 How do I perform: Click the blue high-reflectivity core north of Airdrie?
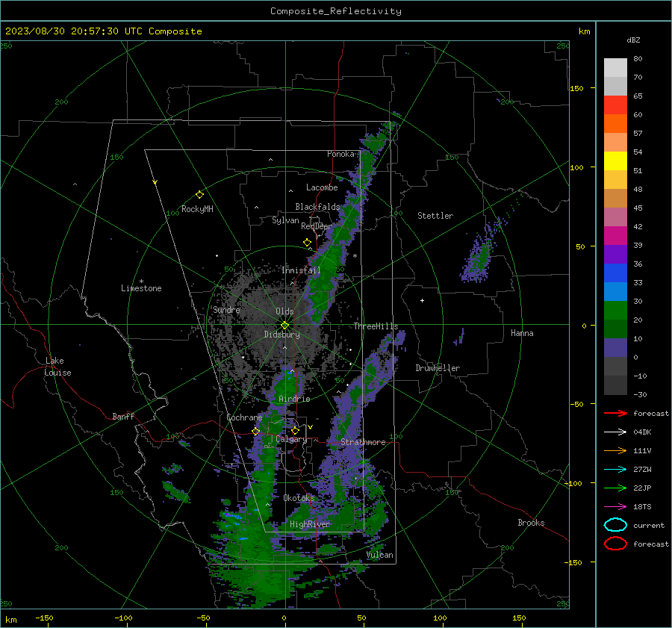tap(290, 374)
